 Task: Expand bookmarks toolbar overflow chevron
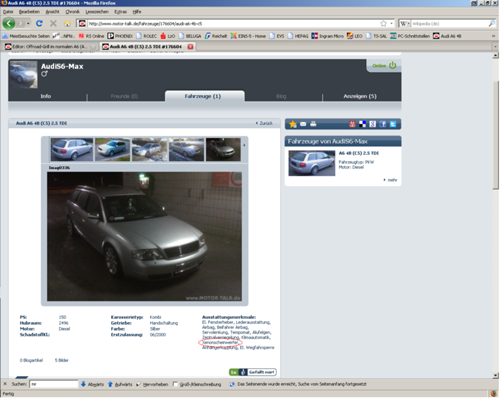[x=493, y=36]
